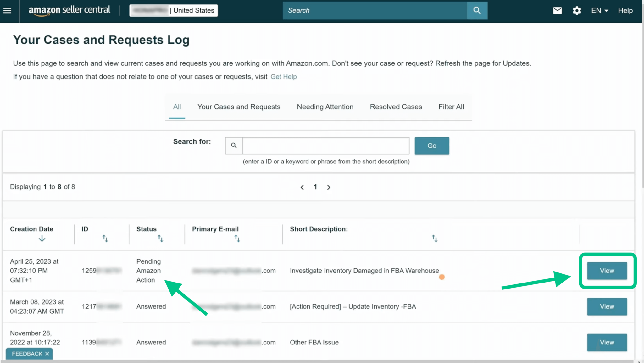Open the Get Help link
This screenshot has width=644, height=363.
pos(283,76)
